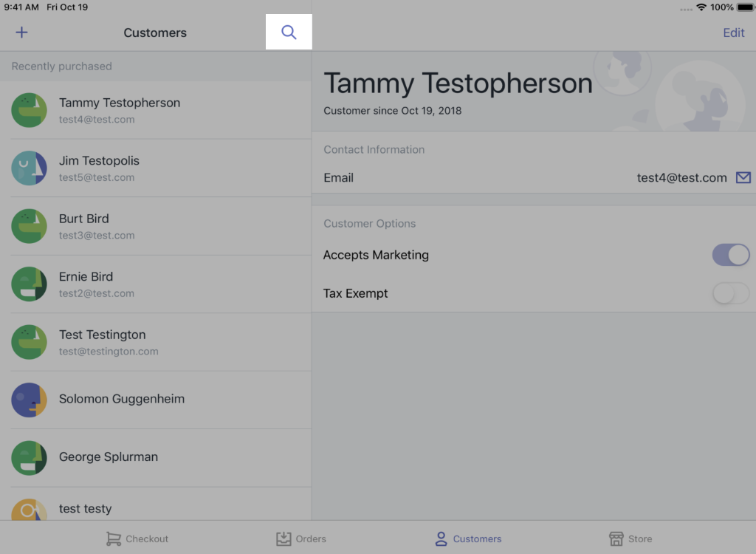Viewport: 756px width, 554px height.
Task: Select Jim Testopolis name in list
Action: click(99, 161)
